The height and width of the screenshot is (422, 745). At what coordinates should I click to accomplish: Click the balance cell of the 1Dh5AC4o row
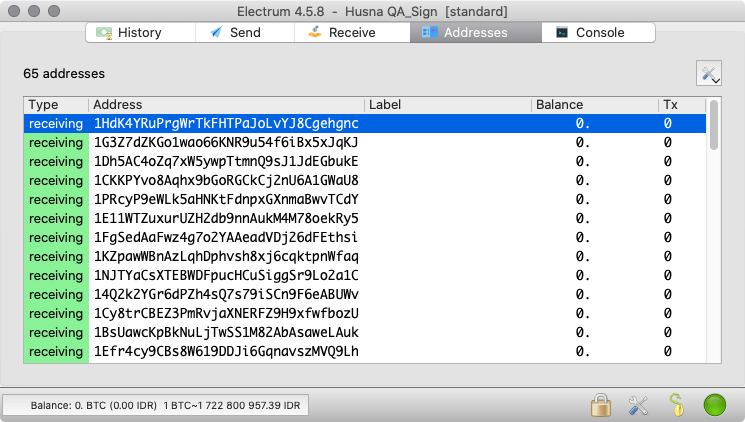(x=594, y=162)
